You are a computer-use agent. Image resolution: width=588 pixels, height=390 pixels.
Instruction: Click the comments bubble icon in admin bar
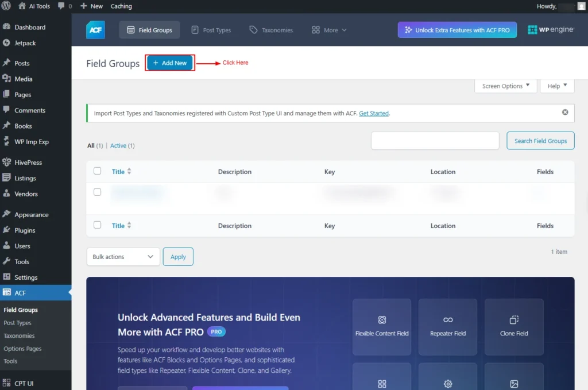(x=62, y=6)
